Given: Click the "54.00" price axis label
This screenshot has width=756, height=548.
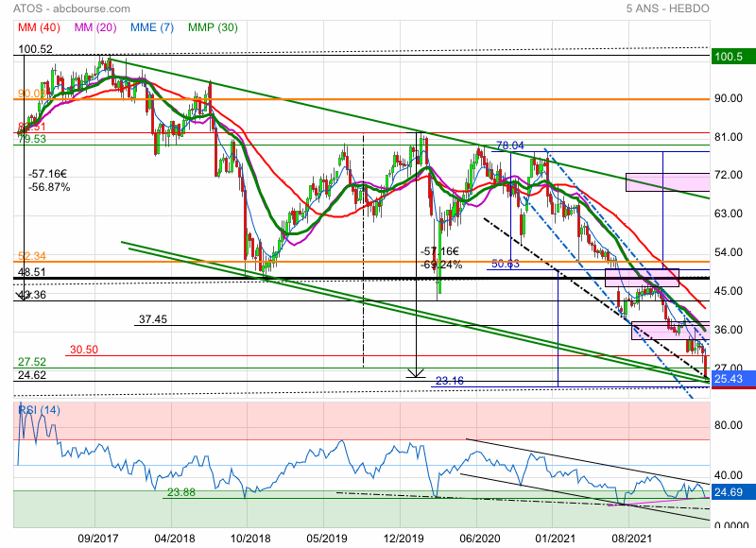Looking at the screenshot, I should (x=728, y=252).
